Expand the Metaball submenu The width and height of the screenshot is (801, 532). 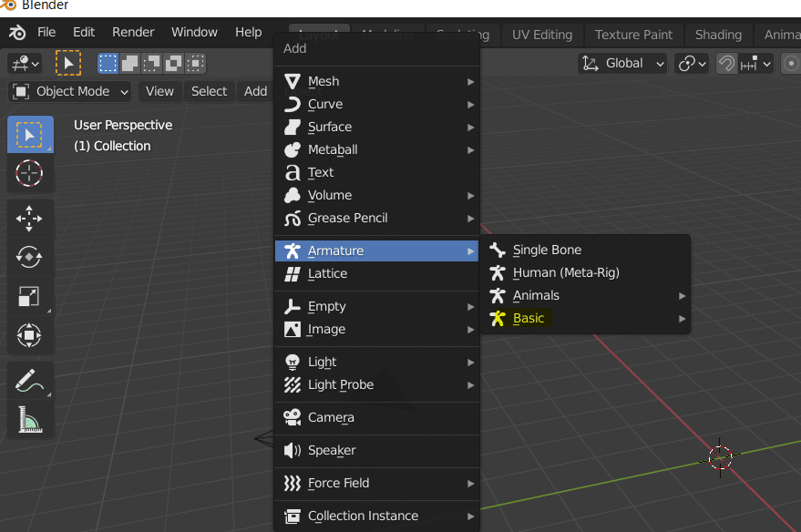tap(376, 149)
